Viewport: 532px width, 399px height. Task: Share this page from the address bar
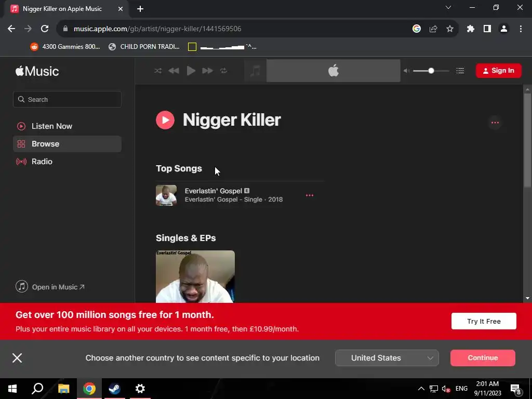click(x=433, y=29)
